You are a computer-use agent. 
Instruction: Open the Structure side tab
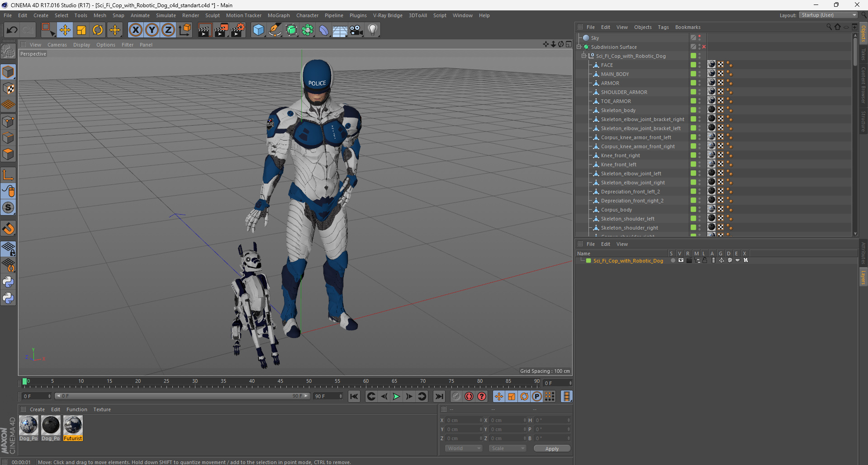863,121
